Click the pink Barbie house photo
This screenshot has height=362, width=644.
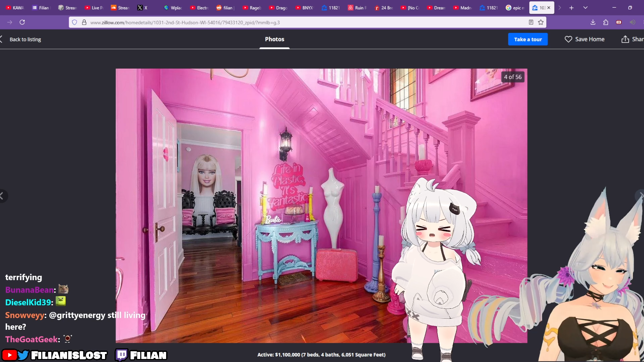pos(321,206)
